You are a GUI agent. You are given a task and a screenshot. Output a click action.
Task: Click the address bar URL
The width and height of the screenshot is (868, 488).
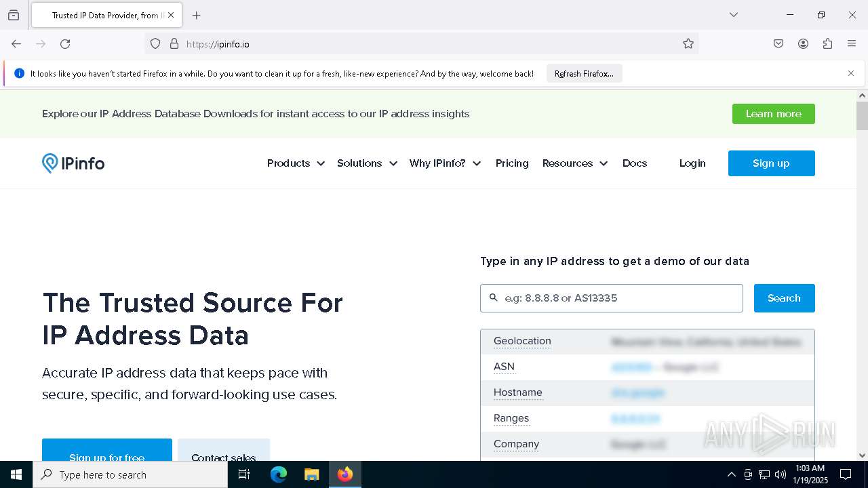(218, 44)
